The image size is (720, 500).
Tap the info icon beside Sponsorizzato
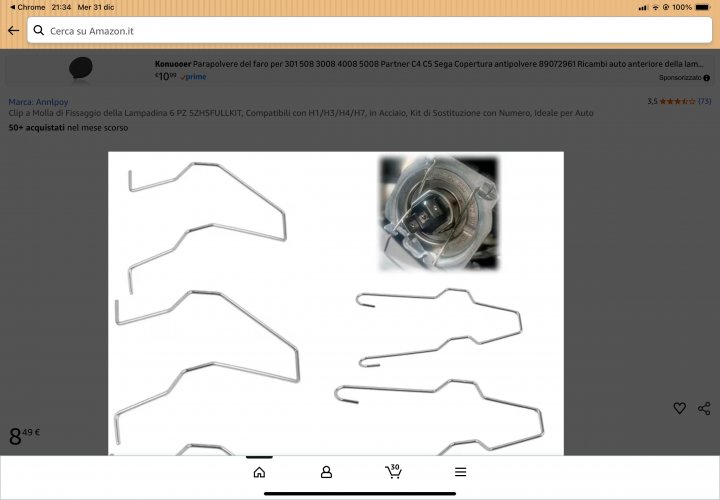[708, 77]
